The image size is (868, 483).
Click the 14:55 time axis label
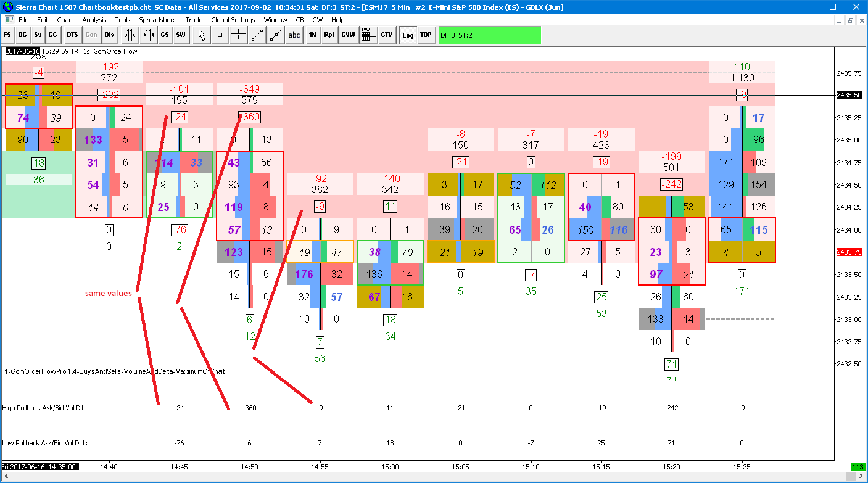click(x=320, y=468)
